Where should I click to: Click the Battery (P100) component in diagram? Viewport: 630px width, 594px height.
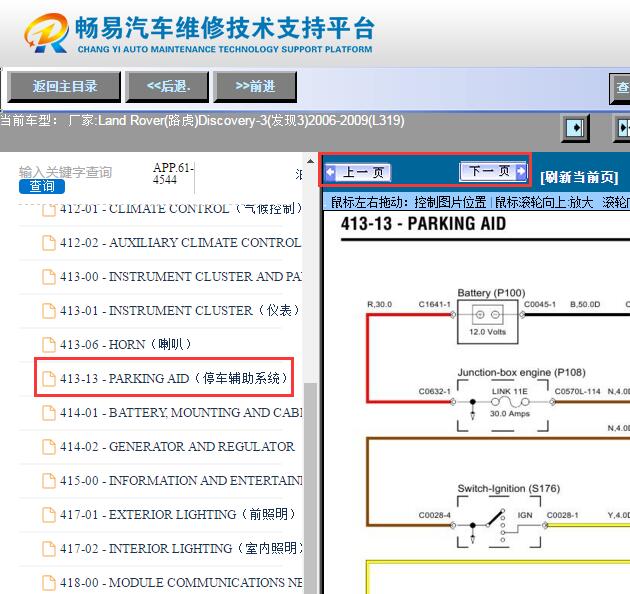coord(487,322)
